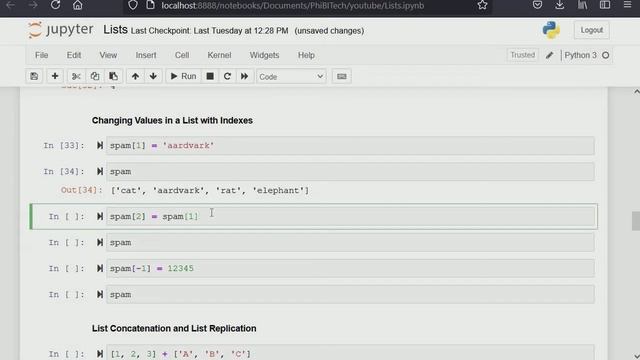
Task: Open the Help menu
Action: [x=306, y=55]
